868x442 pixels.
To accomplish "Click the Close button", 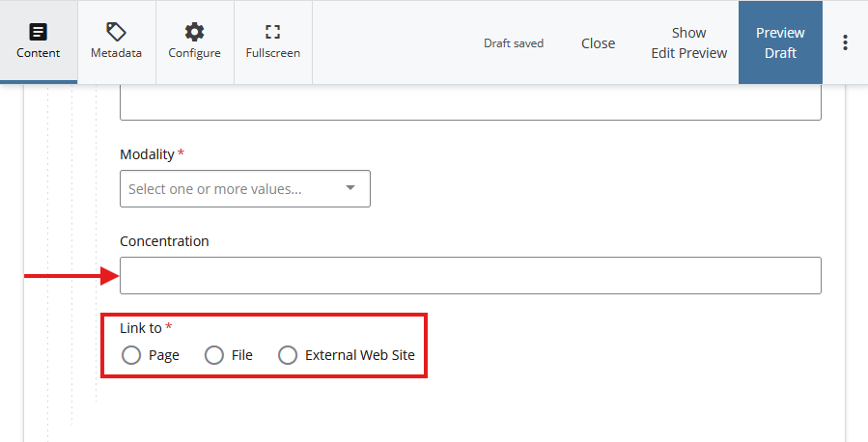I will tap(598, 42).
